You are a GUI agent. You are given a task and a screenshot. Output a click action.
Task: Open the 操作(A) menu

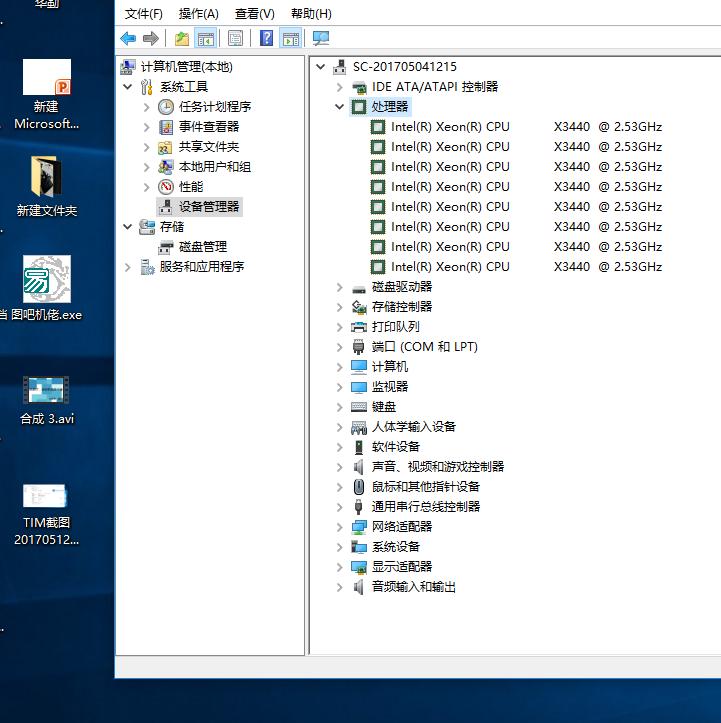click(x=199, y=14)
